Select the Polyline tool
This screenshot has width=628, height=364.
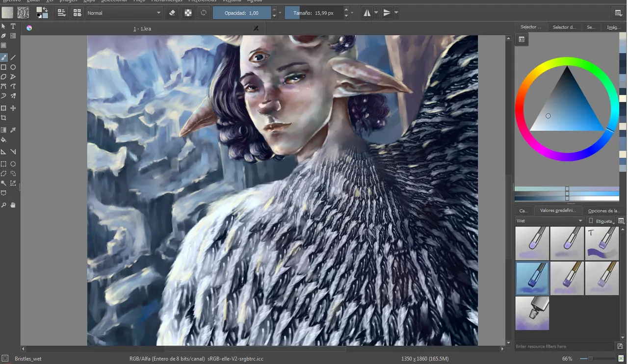tap(13, 77)
